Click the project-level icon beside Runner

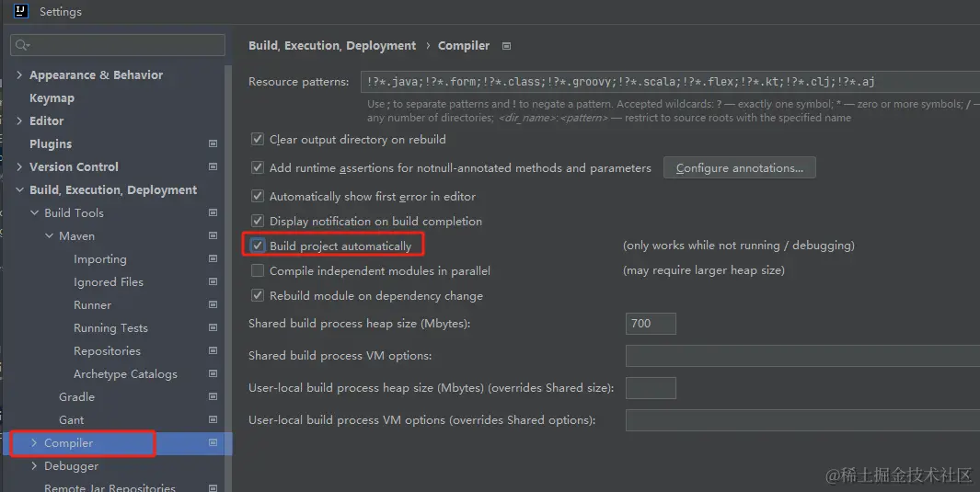point(213,305)
